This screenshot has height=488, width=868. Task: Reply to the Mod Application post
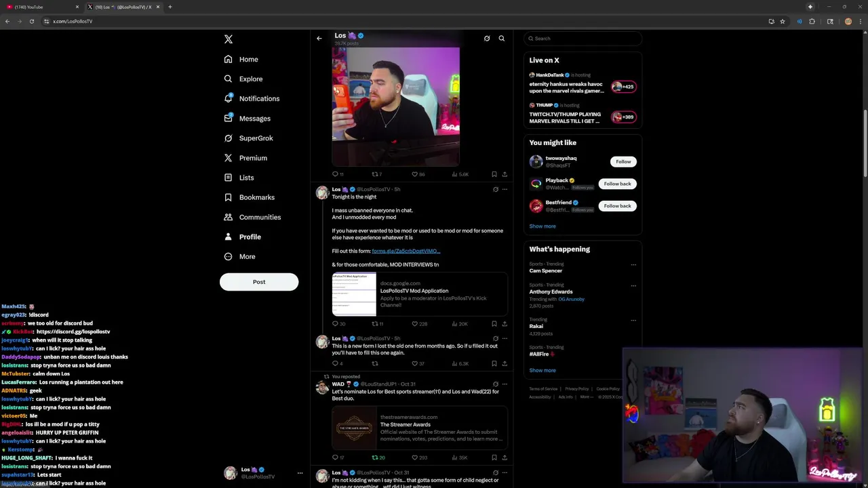click(x=338, y=324)
